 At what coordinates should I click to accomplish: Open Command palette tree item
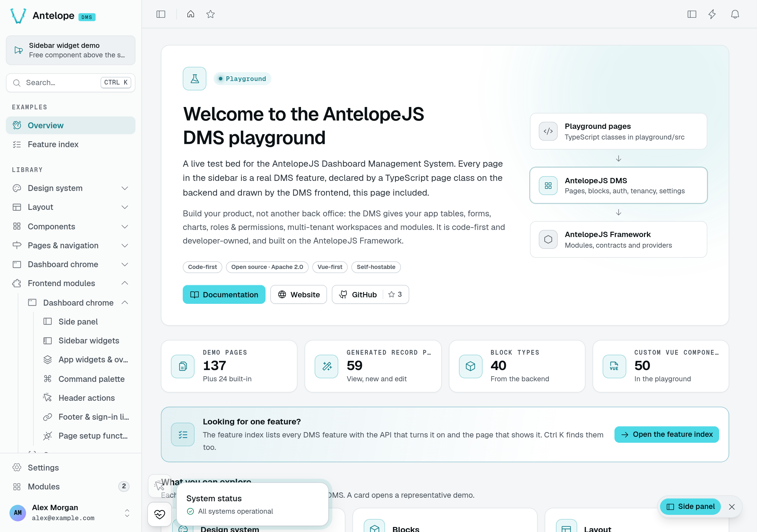pos(86,379)
